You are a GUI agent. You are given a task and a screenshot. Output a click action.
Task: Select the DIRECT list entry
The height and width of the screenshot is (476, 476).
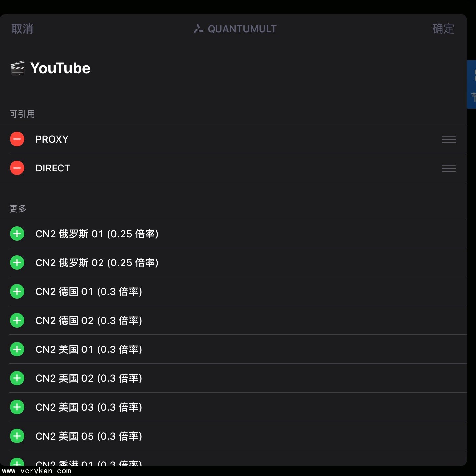53,168
